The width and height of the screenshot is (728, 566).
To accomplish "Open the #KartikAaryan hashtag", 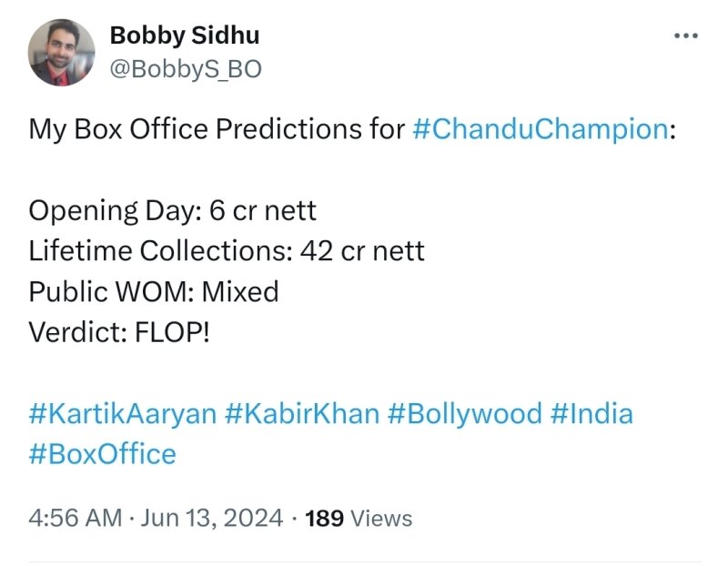I will click(122, 414).
